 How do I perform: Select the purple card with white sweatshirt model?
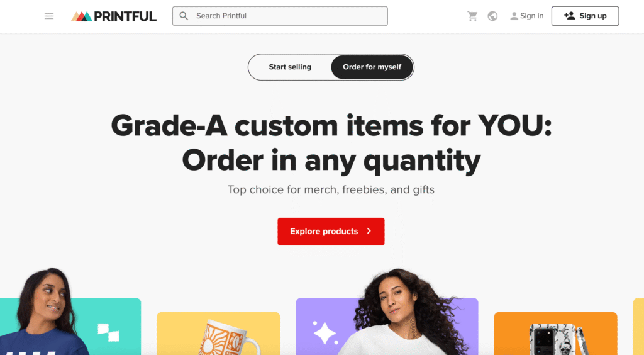[387, 326]
